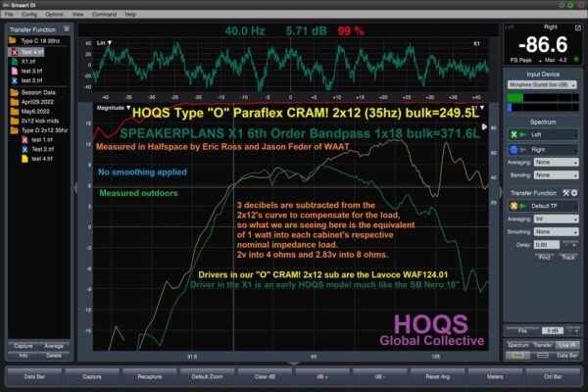Click the April29.2022 folder icon
The height and width of the screenshot is (392, 588).
tap(15, 102)
